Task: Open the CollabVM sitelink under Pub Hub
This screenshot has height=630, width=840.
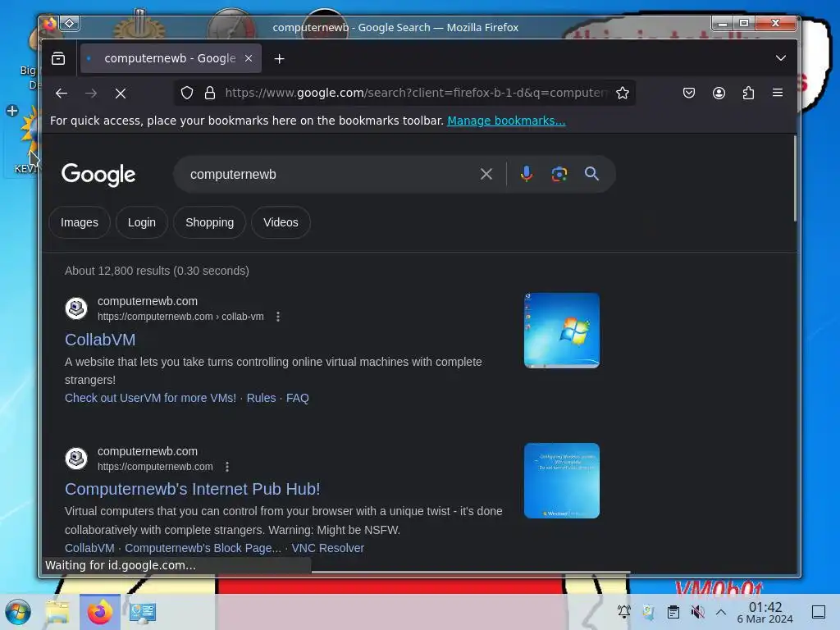Action: [89, 548]
